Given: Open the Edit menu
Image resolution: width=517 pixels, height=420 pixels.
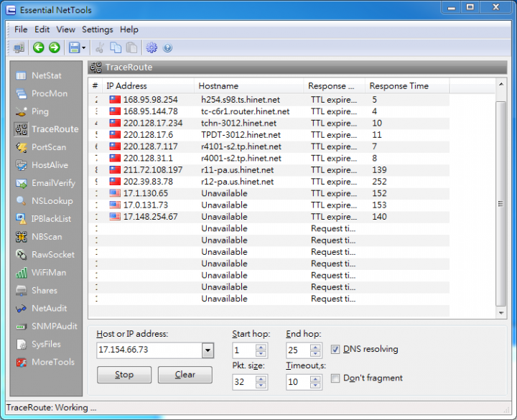Looking at the screenshot, I should pos(42,29).
